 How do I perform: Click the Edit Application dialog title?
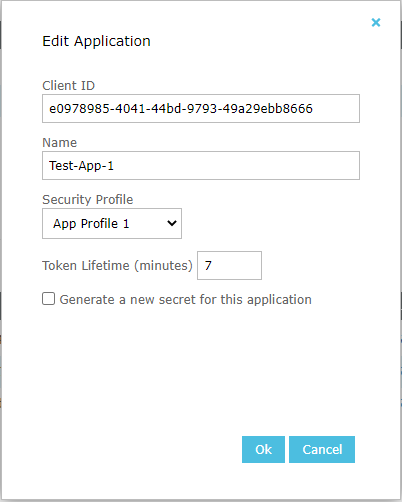[x=96, y=41]
